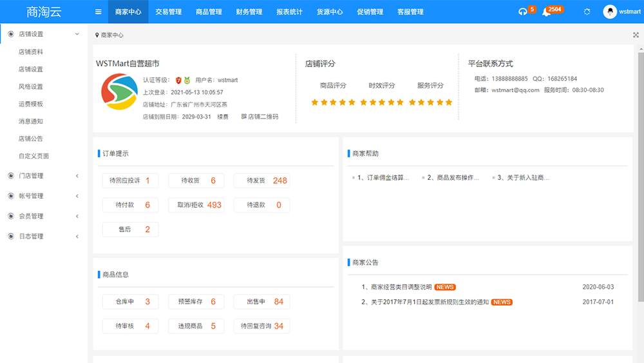Toggle the hamburger sidebar menu icon
The image size is (644, 363).
point(98,12)
